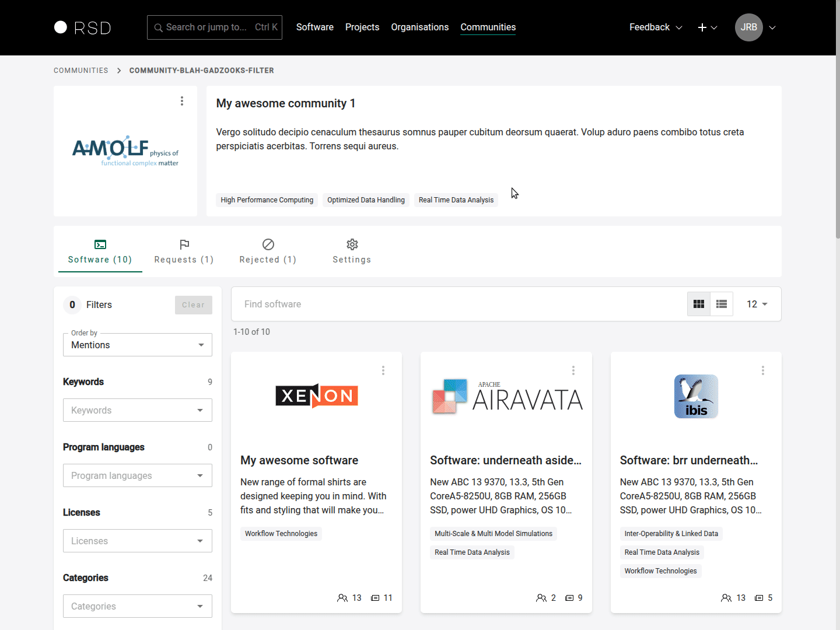Switch to list view layout
The width and height of the screenshot is (840, 630).
[722, 304]
